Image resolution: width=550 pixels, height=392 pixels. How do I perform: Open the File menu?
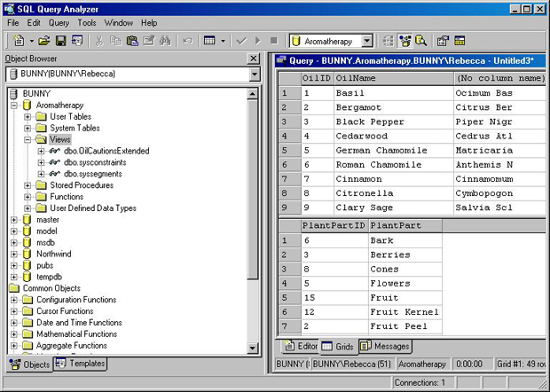tap(13, 23)
